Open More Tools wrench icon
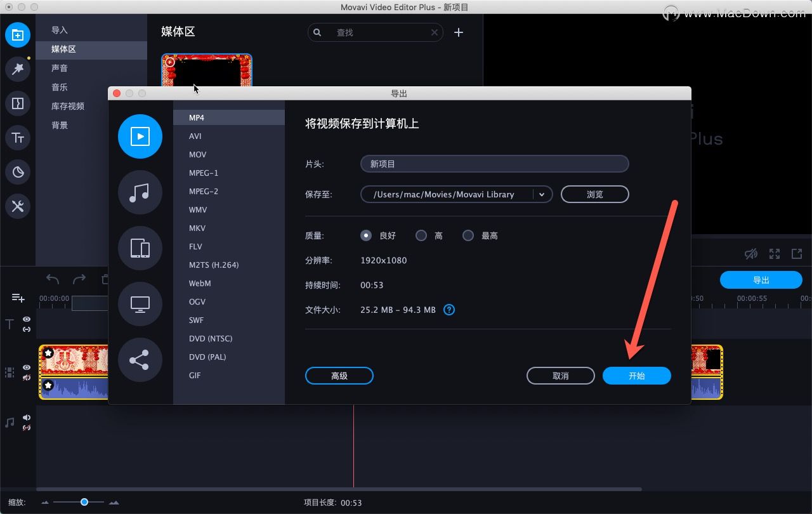 point(18,206)
